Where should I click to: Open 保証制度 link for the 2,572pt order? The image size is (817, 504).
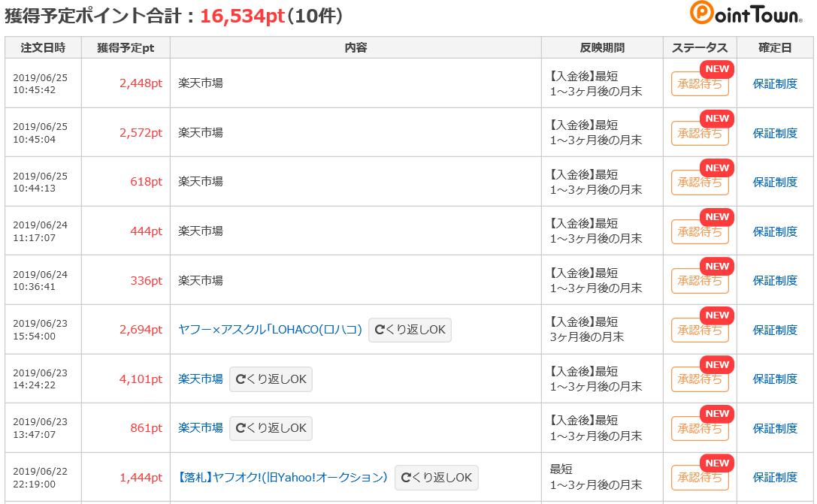(776, 133)
